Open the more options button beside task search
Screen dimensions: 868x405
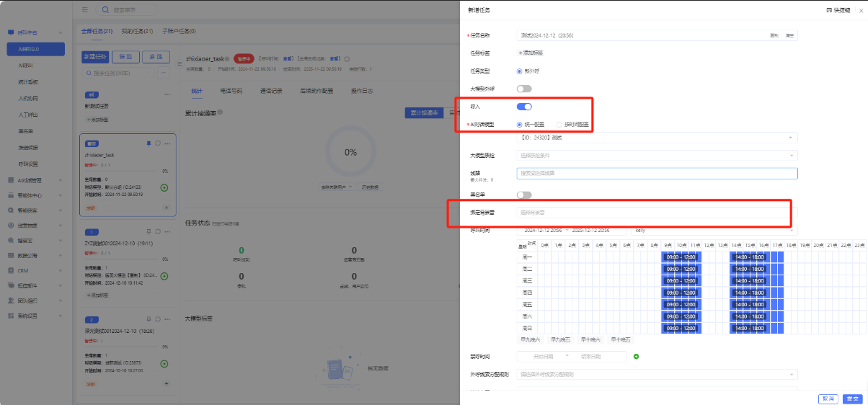point(164,73)
